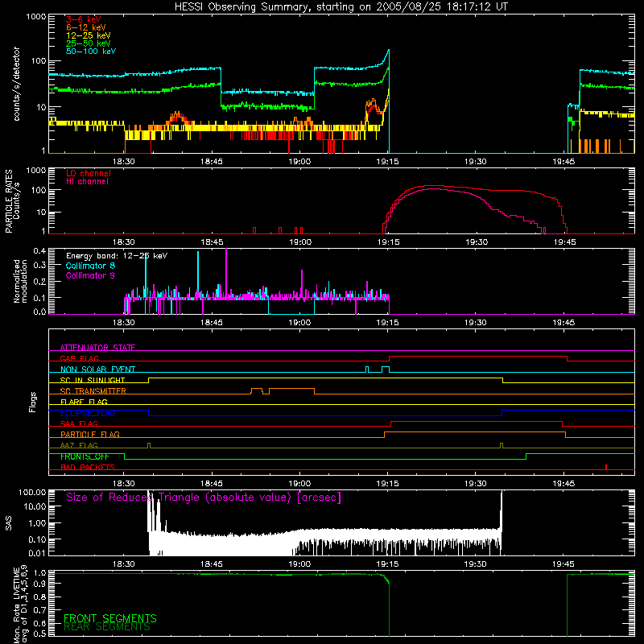Select the SAA FLAG label
This screenshot has width=644, height=644.
tap(79, 423)
